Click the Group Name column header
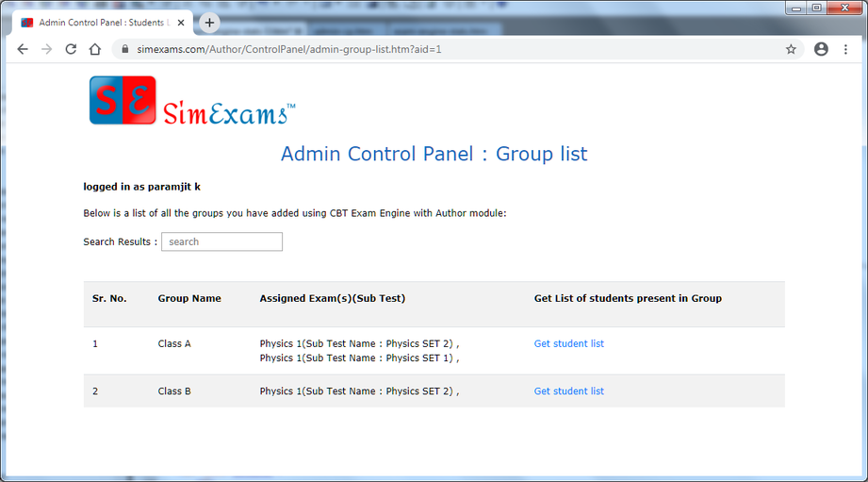Screen dimensions: 868x482 coord(189,298)
